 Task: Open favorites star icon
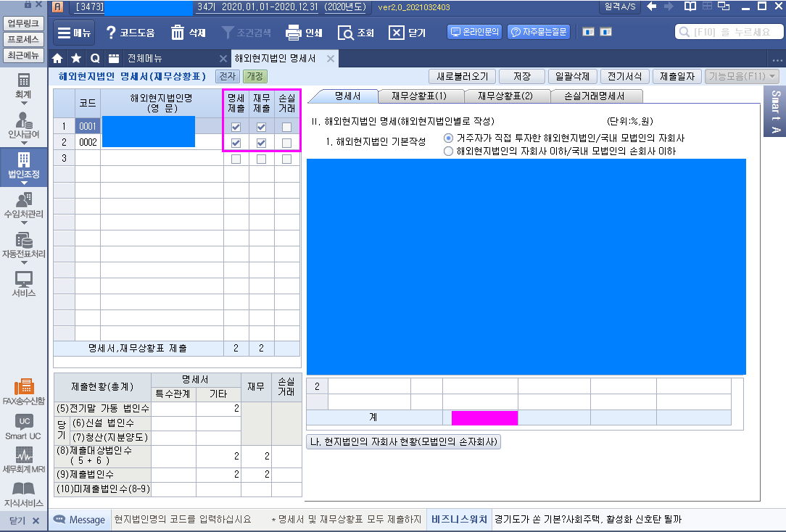pyautogui.click(x=76, y=59)
